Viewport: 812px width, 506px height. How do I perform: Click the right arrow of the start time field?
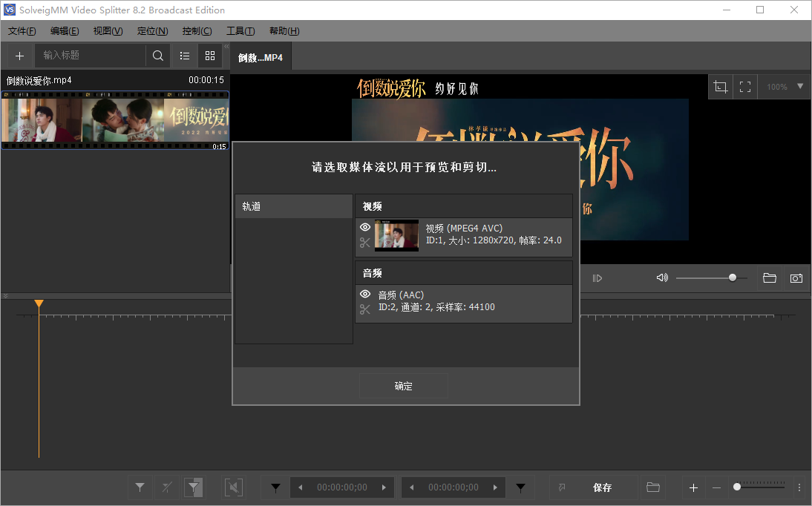pos(383,487)
